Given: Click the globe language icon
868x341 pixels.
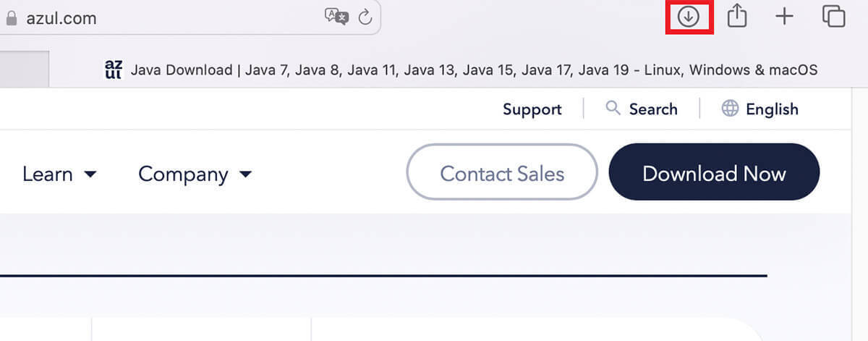Looking at the screenshot, I should pyautogui.click(x=730, y=109).
